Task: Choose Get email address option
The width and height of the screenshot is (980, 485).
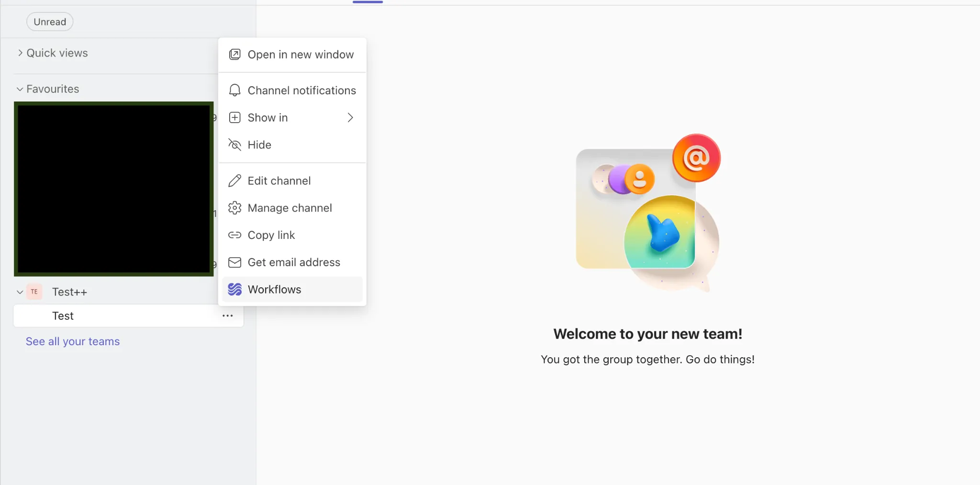Action: coord(292,262)
